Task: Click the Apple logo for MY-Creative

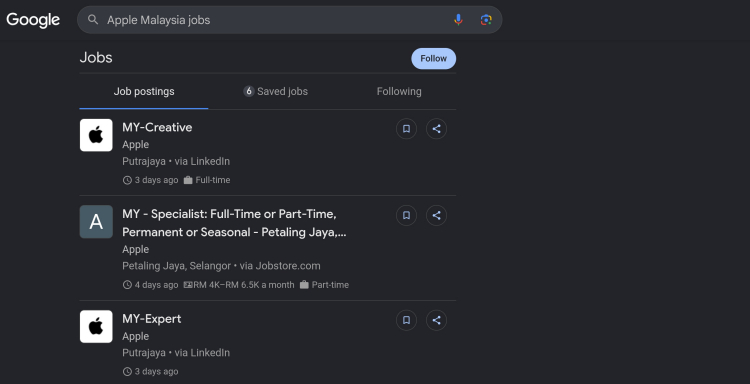Action: coord(96,135)
